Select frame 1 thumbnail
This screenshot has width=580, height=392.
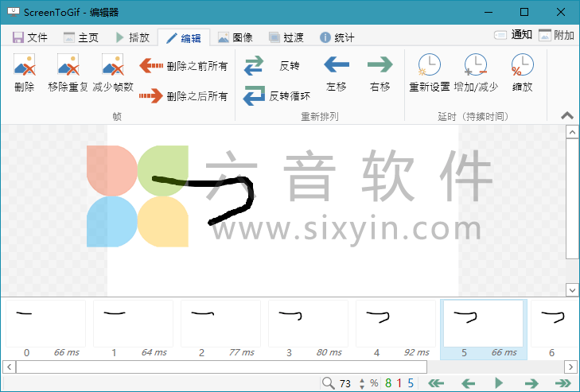point(133,324)
